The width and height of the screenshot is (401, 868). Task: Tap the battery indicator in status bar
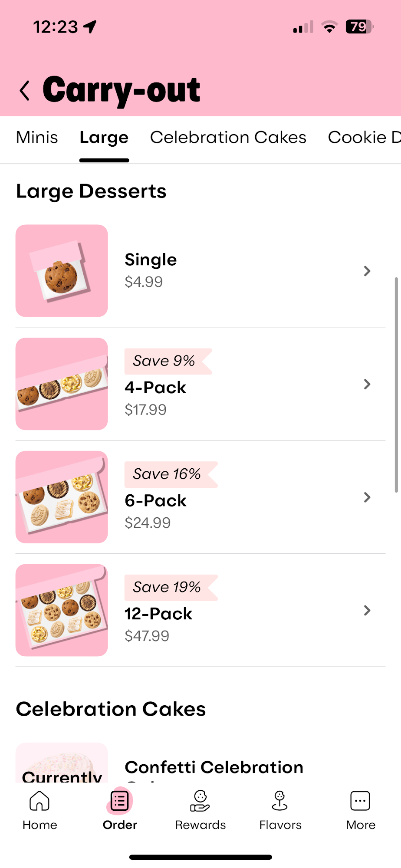(359, 27)
